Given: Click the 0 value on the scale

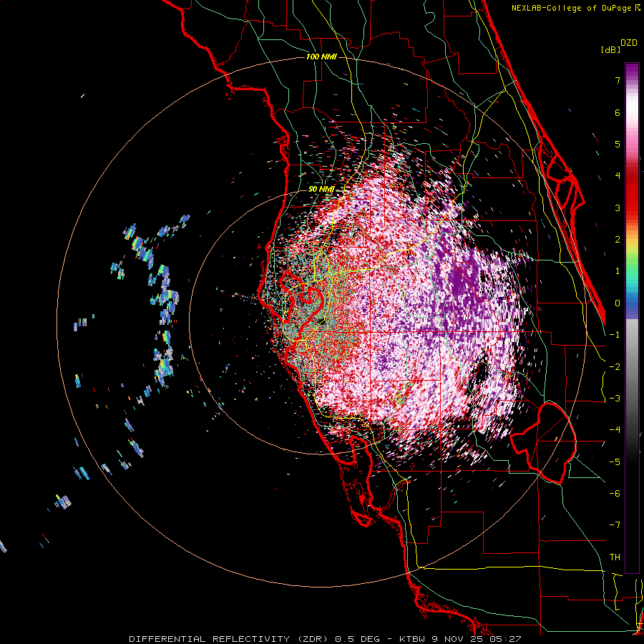Looking at the screenshot, I should pos(618,303).
